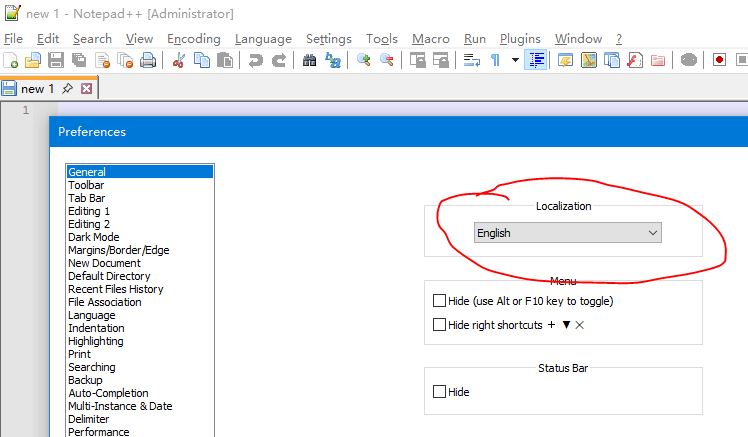
Task: Tick the Status Bar Hide checkbox
Action: point(439,392)
